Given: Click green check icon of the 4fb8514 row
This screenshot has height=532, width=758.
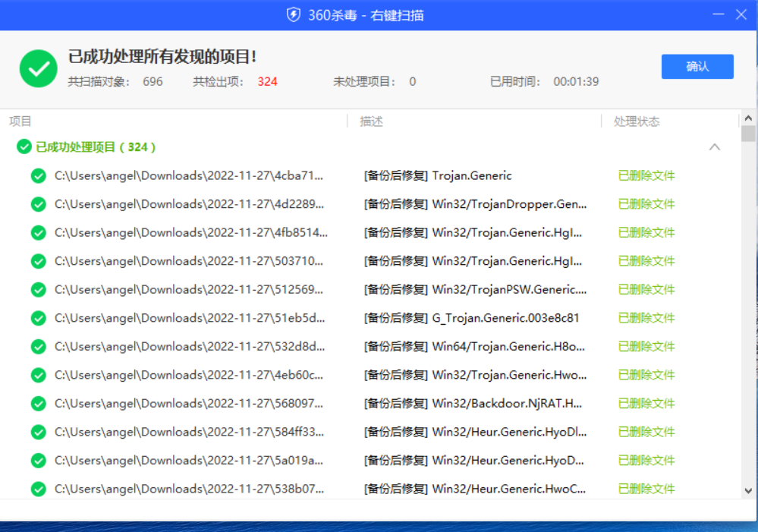Looking at the screenshot, I should [38, 233].
